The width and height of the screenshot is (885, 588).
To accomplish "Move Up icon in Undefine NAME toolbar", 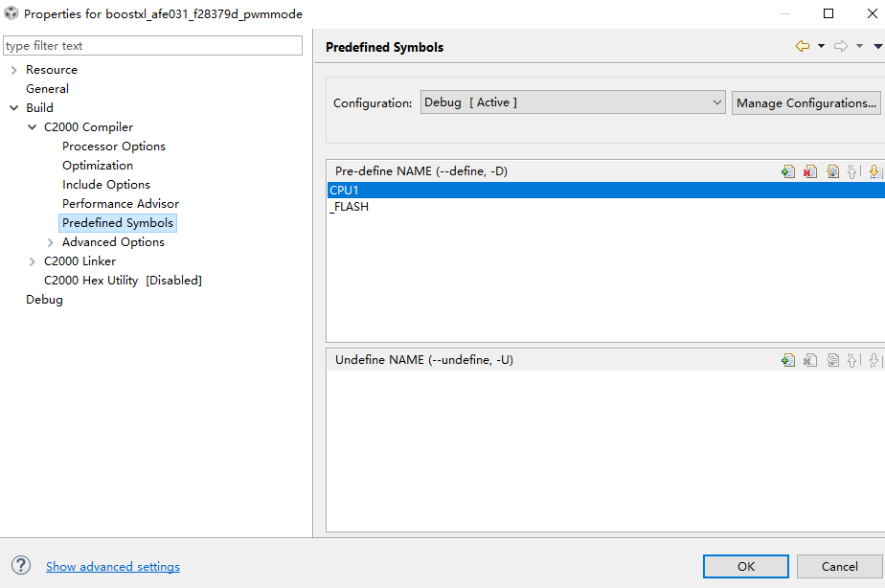I will click(853, 360).
